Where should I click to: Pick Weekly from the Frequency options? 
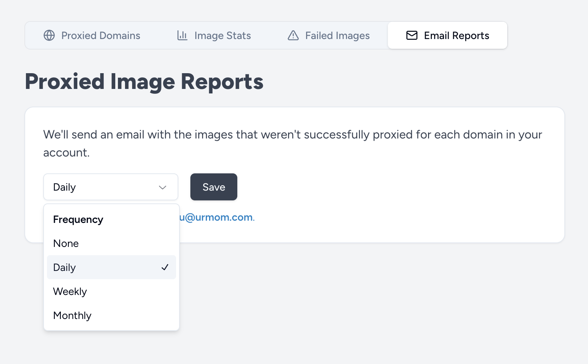pos(70,292)
